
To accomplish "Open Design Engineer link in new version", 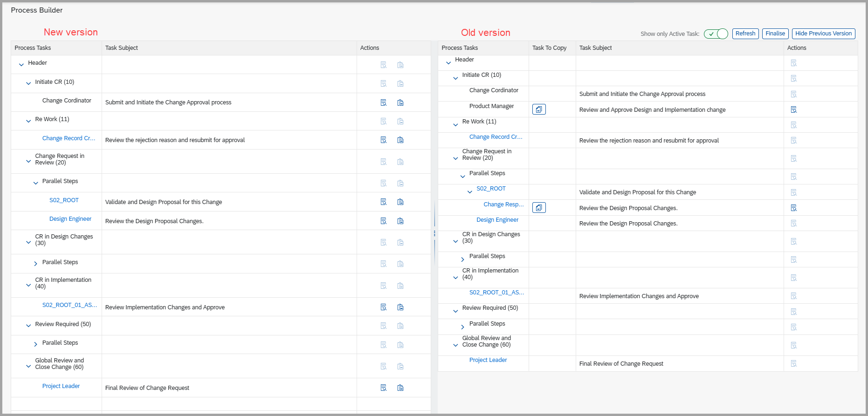I will click(x=70, y=219).
